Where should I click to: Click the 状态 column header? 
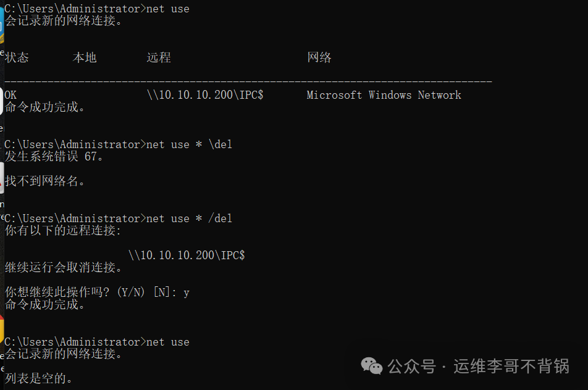[17, 57]
